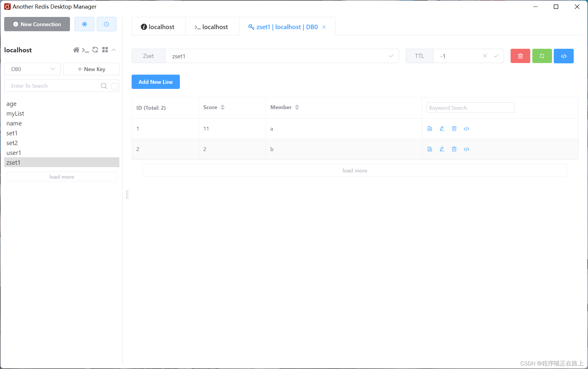This screenshot has height=369, width=588.
Task: Focus the Keyword Search input field
Action: point(470,108)
